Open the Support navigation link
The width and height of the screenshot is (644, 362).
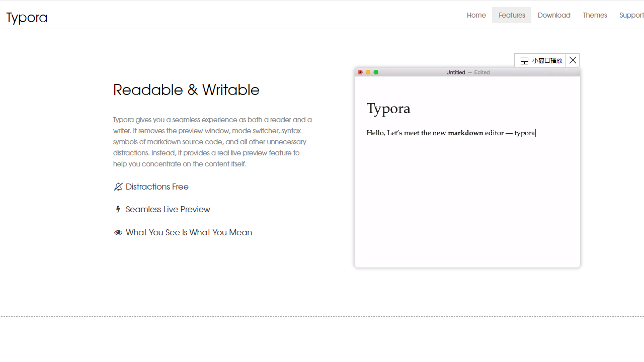631,15
